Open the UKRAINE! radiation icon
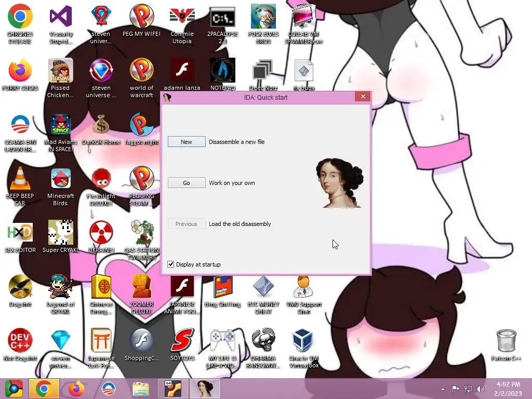 pos(101,236)
